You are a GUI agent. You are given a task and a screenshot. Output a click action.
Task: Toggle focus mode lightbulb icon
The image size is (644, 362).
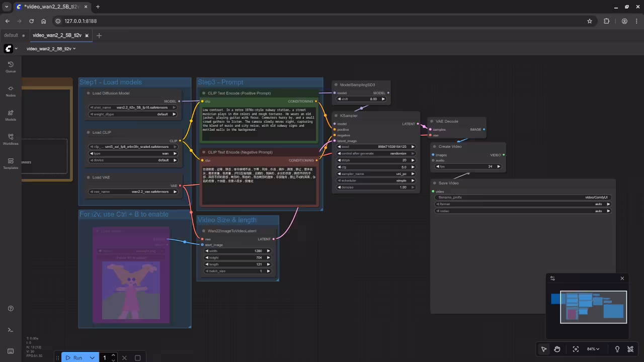pos(617,349)
